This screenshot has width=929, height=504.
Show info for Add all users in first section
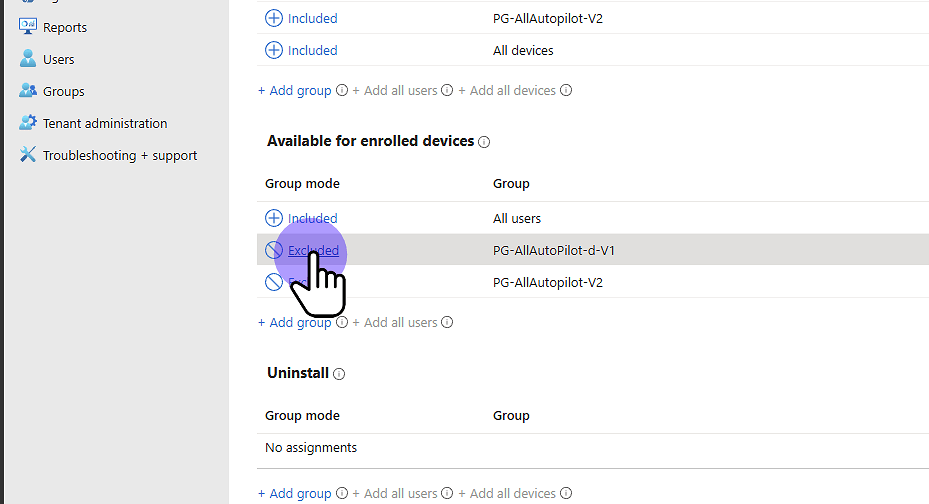pos(447,90)
